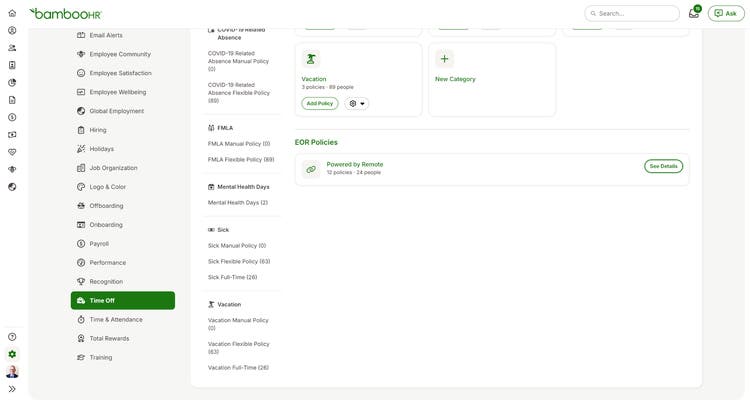Screen dimensions: 750x405
Task: Select Sick Flexible Policy (63)
Action: [x=239, y=262]
